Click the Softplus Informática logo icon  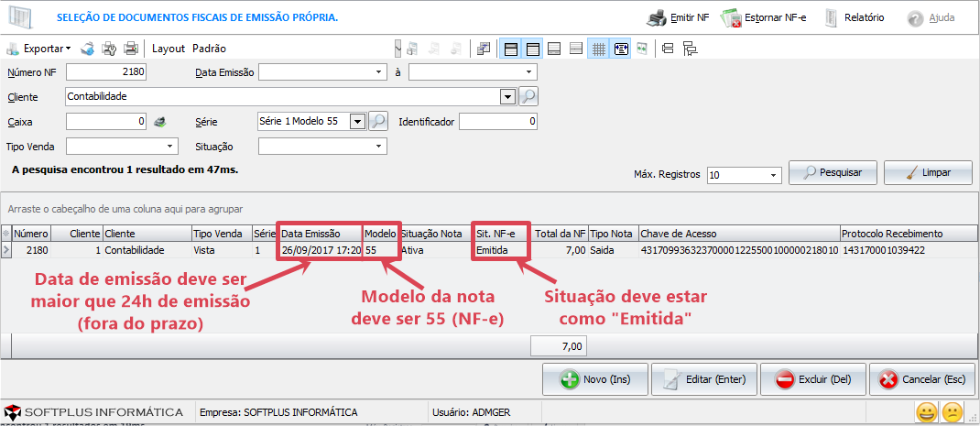13,412
